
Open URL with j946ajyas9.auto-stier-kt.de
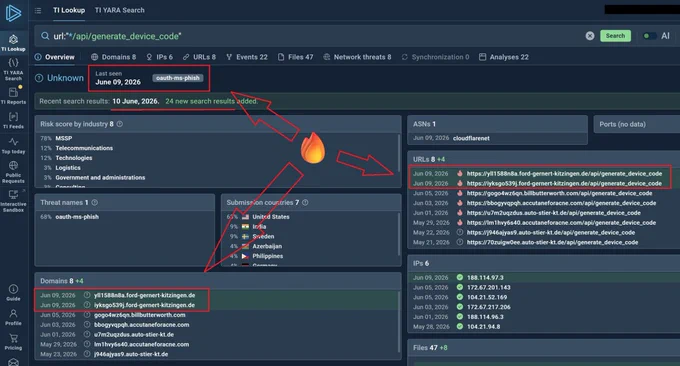[x=551, y=232]
